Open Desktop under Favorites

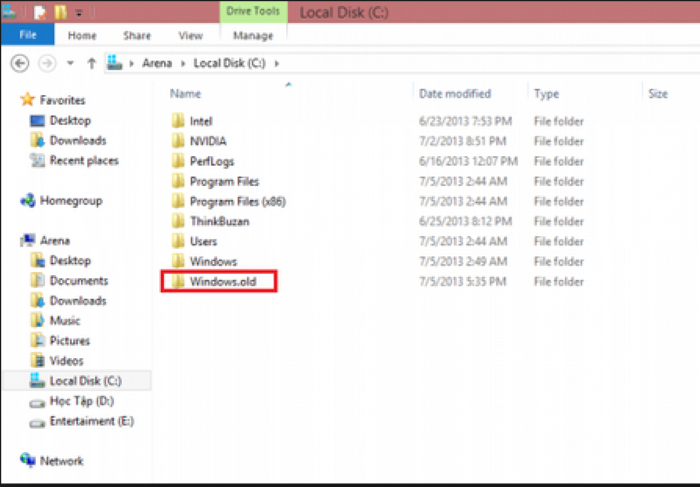click(70, 121)
